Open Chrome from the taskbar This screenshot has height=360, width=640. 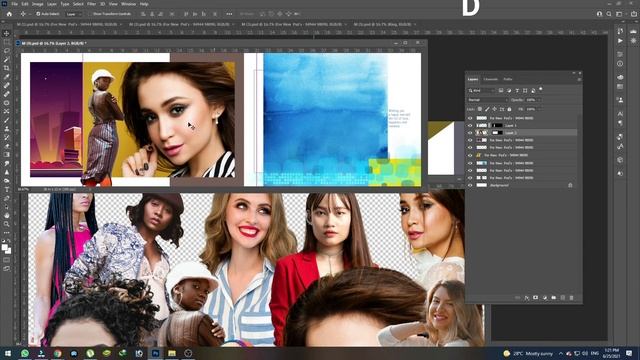(58, 353)
